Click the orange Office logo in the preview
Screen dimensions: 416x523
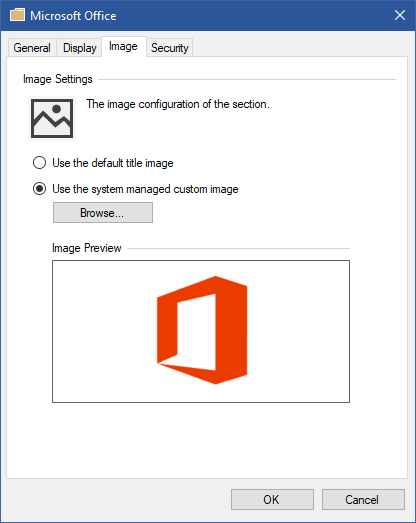point(202,330)
